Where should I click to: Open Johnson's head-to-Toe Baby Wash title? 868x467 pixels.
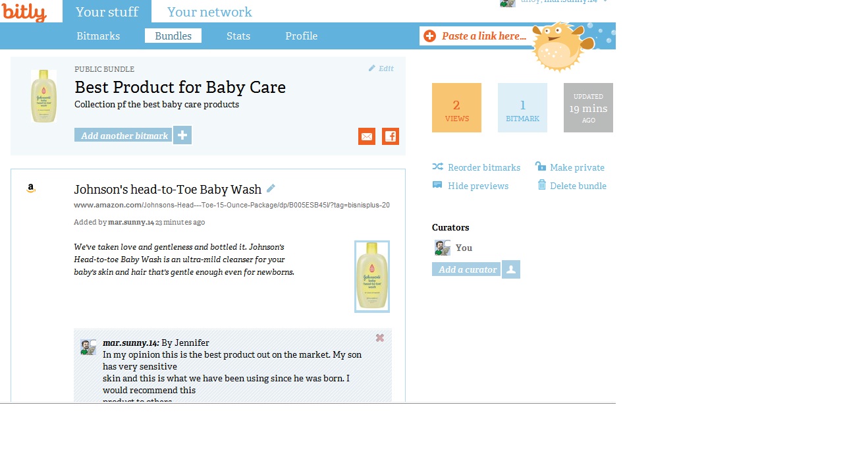pyautogui.click(x=167, y=190)
